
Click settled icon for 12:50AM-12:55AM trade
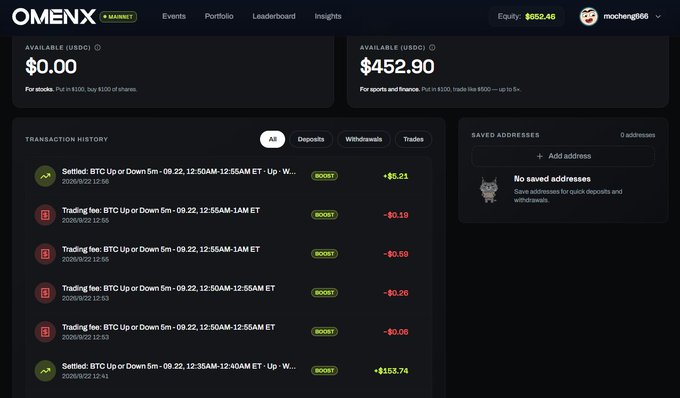click(x=45, y=176)
